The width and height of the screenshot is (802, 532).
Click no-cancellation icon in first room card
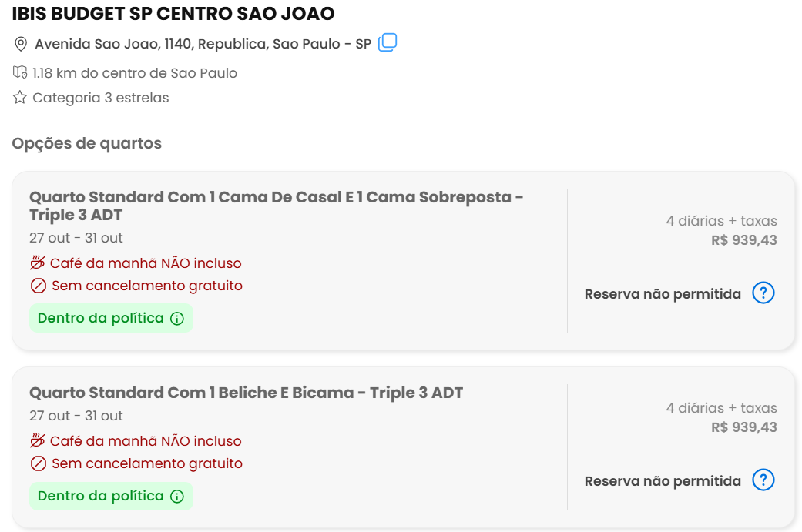click(39, 286)
